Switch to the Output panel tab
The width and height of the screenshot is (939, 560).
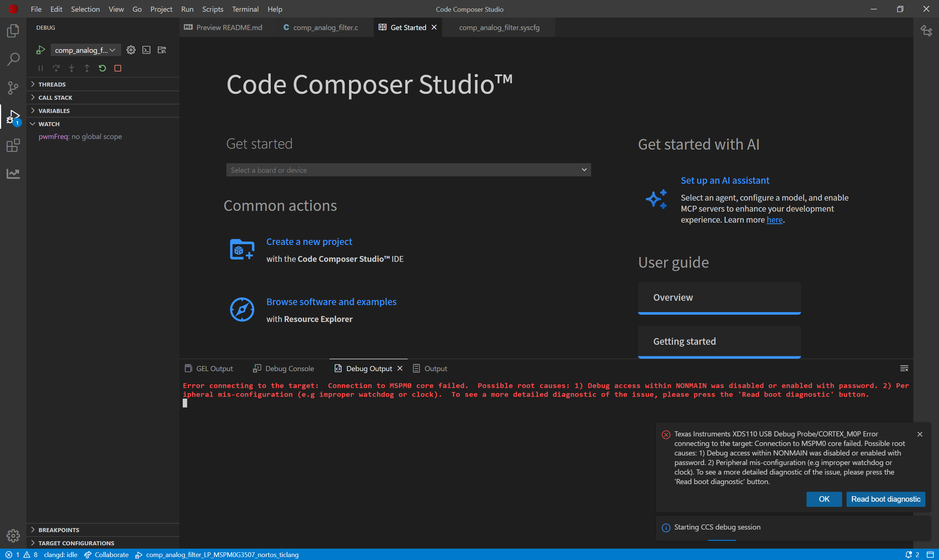click(430, 369)
